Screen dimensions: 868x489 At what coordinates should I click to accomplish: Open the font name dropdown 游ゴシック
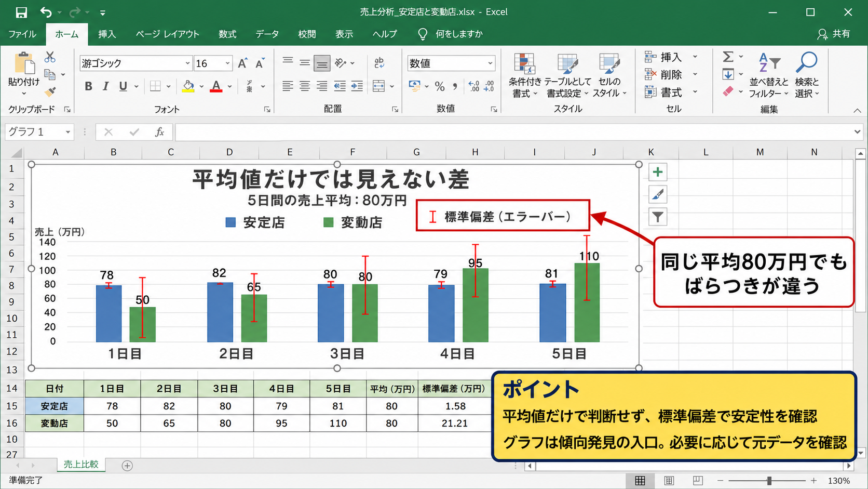[187, 63]
